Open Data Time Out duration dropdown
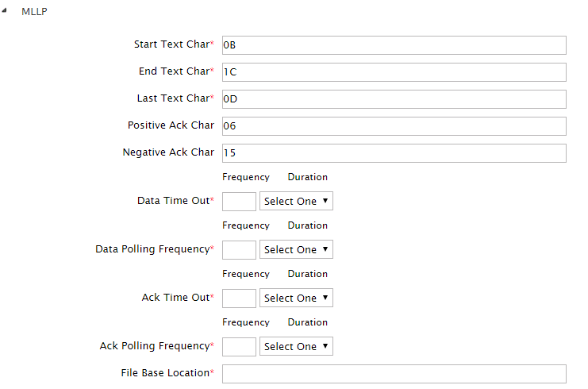 pyautogui.click(x=296, y=201)
